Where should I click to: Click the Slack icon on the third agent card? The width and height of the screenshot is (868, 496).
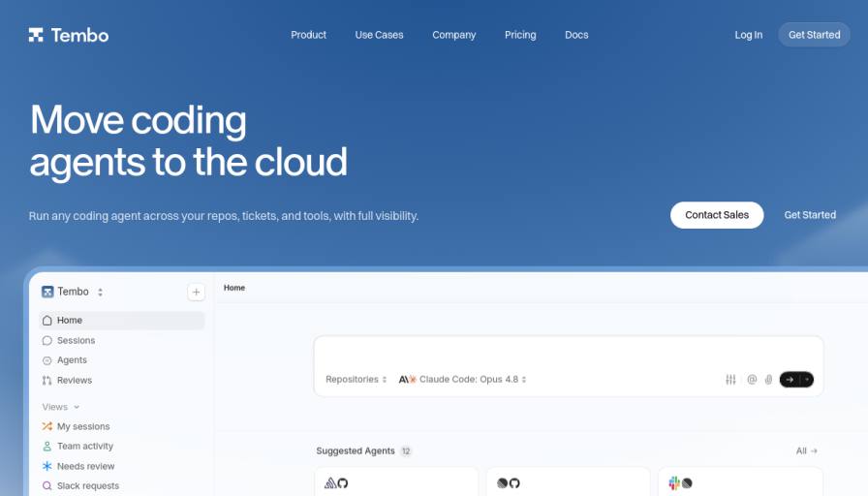coord(673,483)
